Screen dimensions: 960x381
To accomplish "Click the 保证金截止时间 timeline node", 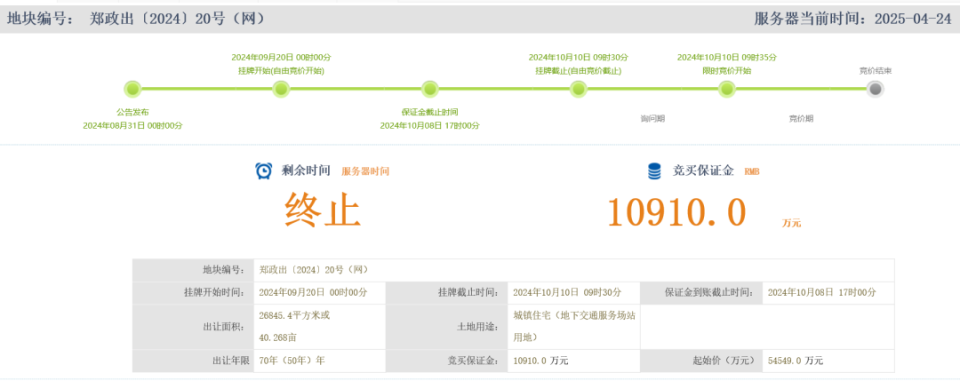I will (x=430, y=89).
